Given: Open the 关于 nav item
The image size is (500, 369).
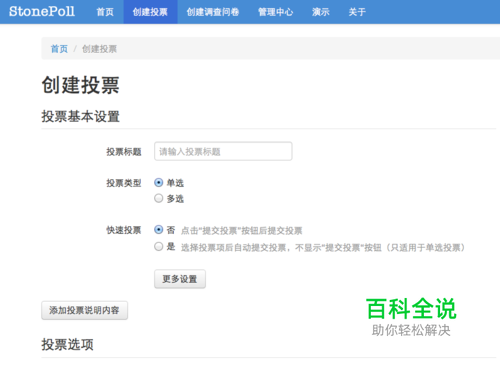Looking at the screenshot, I should click(x=357, y=12).
